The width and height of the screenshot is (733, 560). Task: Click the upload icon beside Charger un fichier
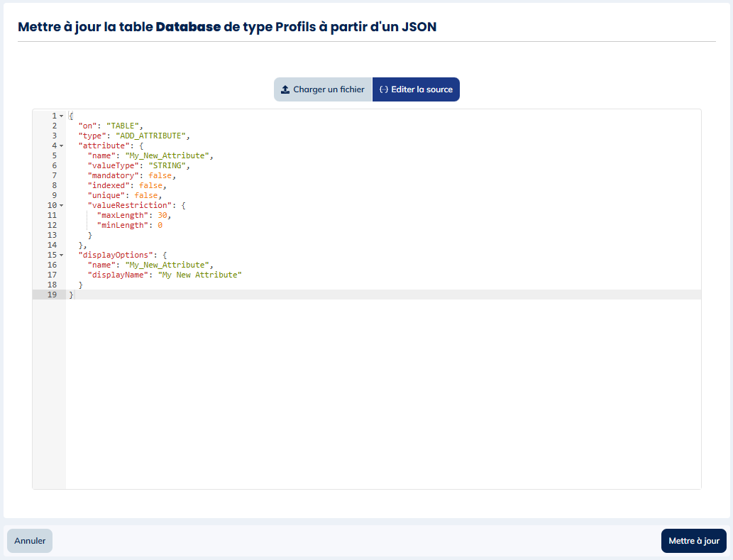285,89
